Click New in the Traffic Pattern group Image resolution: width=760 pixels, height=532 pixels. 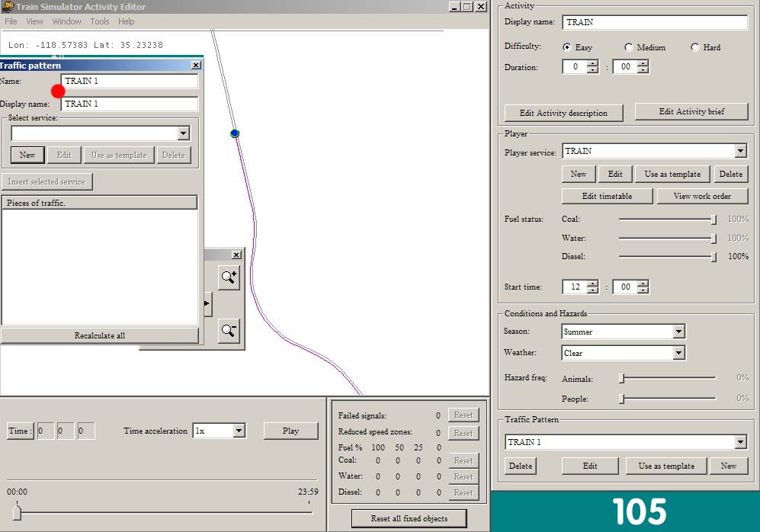(729, 466)
